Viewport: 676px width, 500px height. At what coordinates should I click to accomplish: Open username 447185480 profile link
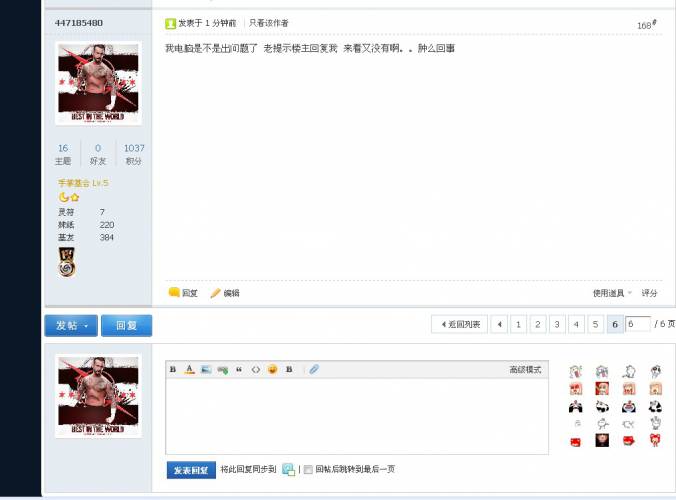(x=79, y=23)
